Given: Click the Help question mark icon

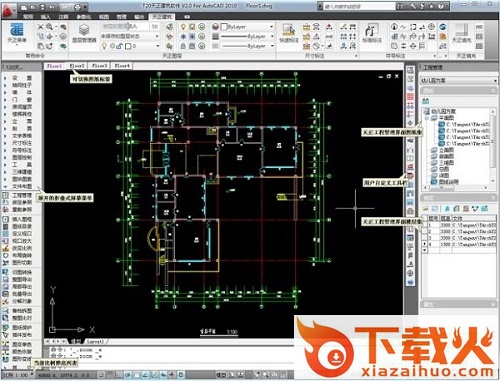Looking at the screenshot, I should [441, 6].
